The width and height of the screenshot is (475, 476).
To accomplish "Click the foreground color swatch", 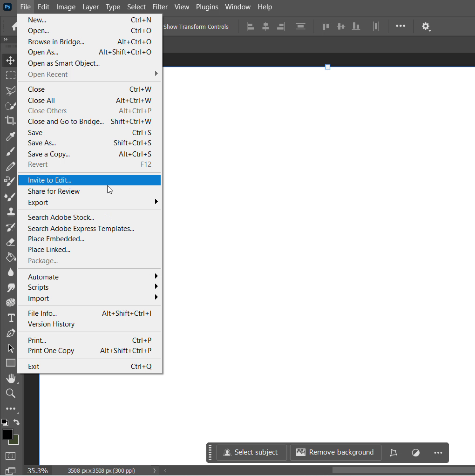I will click(x=7, y=434).
